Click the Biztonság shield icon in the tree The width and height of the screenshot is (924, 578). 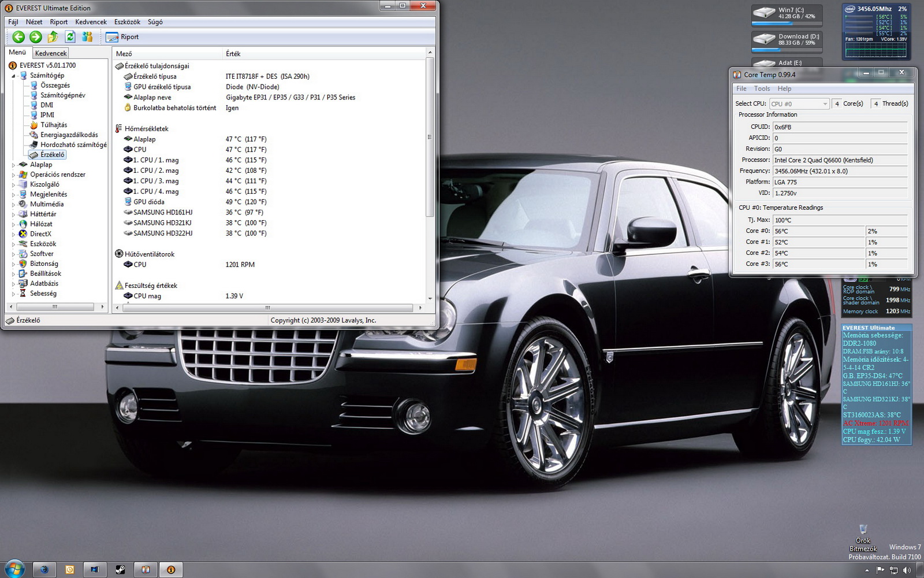pyautogui.click(x=23, y=264)
